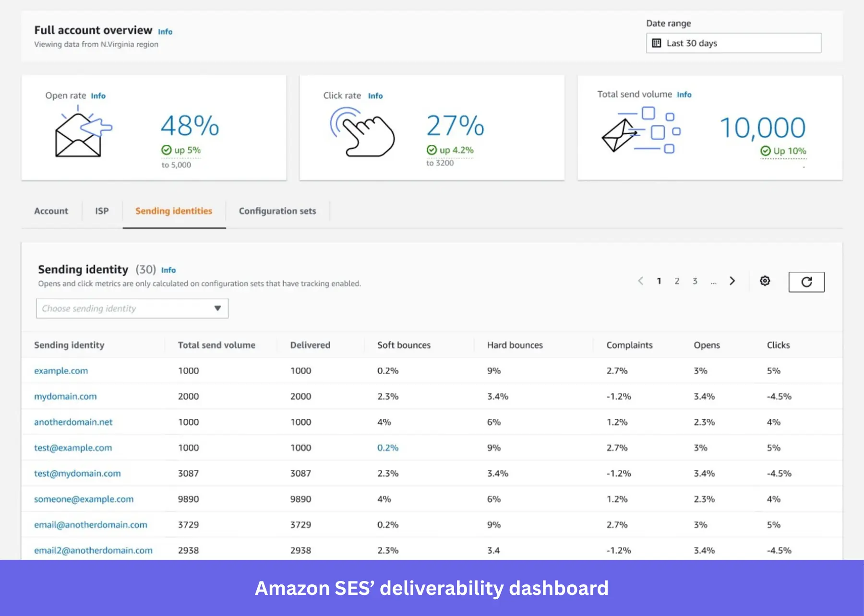Click the 9890 total send volume cell
Image resolution: width=864 pixels, height=616 pixels.
click(188, 499)
